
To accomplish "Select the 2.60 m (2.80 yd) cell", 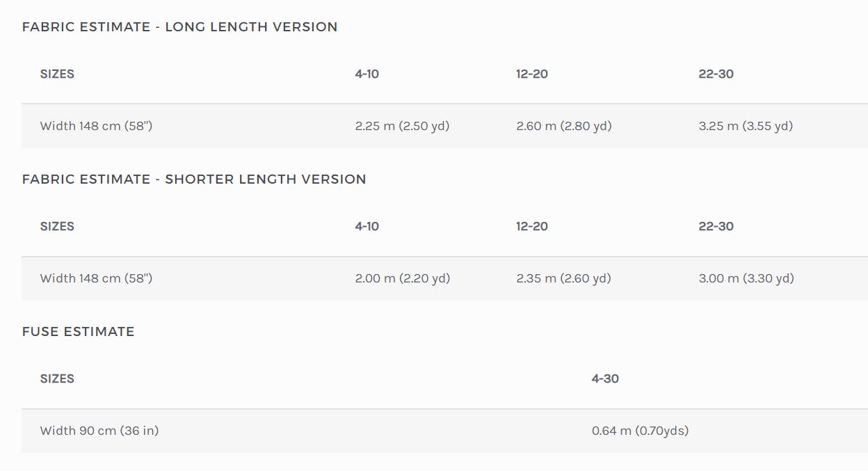I will click(563, 126).
